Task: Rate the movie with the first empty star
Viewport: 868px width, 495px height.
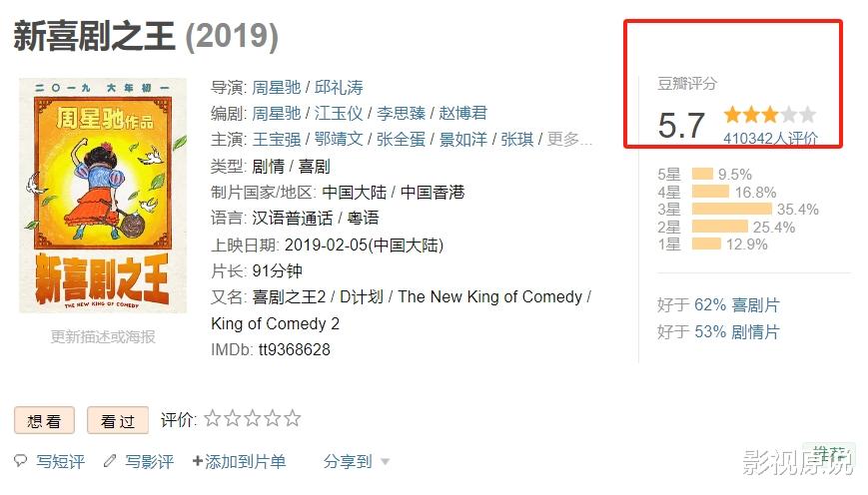Action: pyautogui.click(x=213, y=418)
